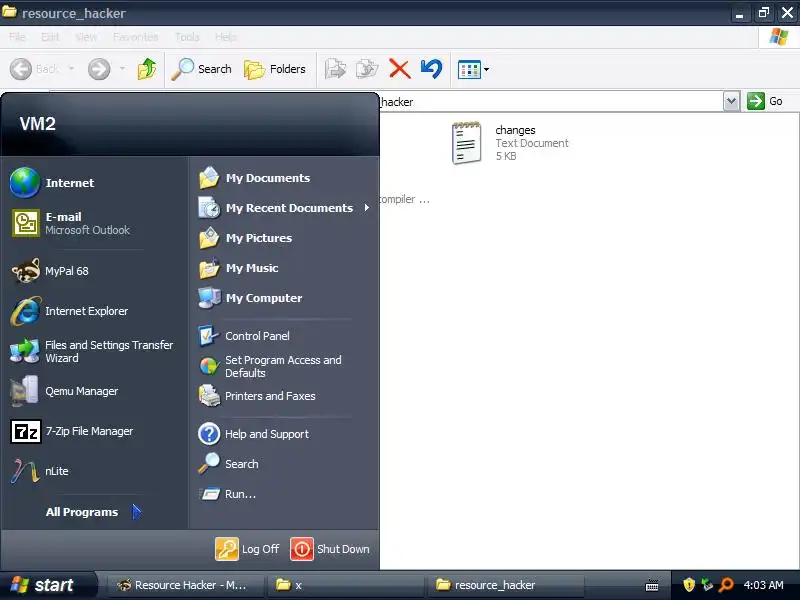Image resolution: width=800 pixels, height=600 pixels.
Task: Click the Copy To toolbar icon
Action: pyautogui.click(x=367, y=69)
